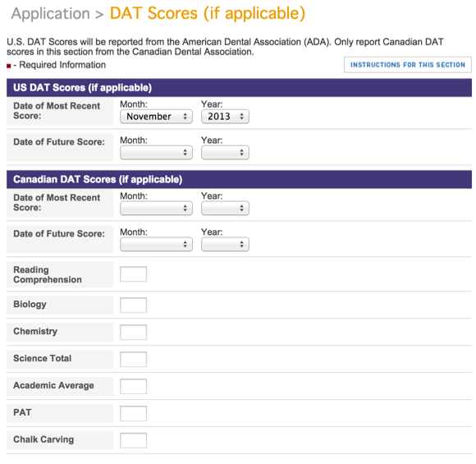Screen dimensions: 476x464
Task: Click the PAT score field
Action: point(133,413)
